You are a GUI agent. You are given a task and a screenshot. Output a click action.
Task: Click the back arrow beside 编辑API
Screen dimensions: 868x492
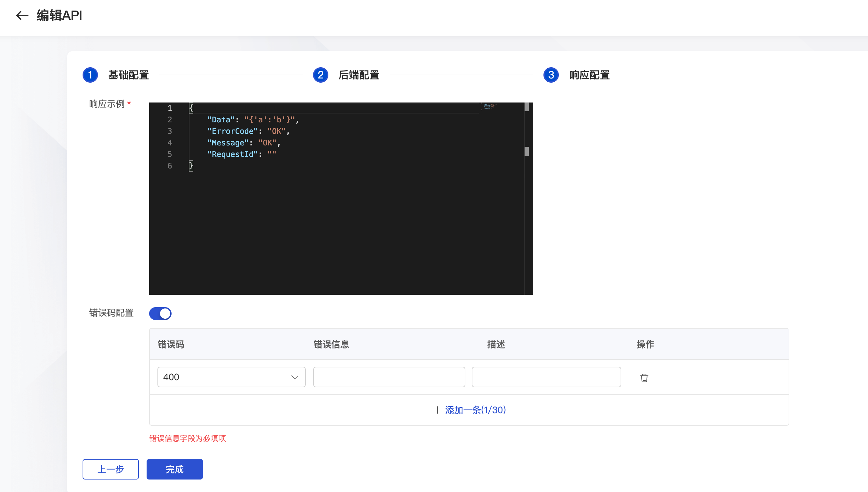click(x=22, y=16)
